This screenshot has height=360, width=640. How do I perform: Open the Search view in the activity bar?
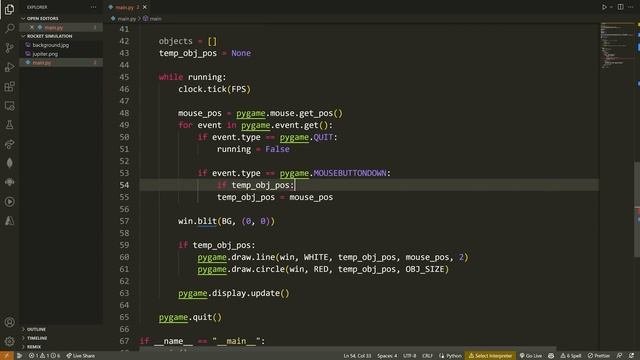pos(9,29)
